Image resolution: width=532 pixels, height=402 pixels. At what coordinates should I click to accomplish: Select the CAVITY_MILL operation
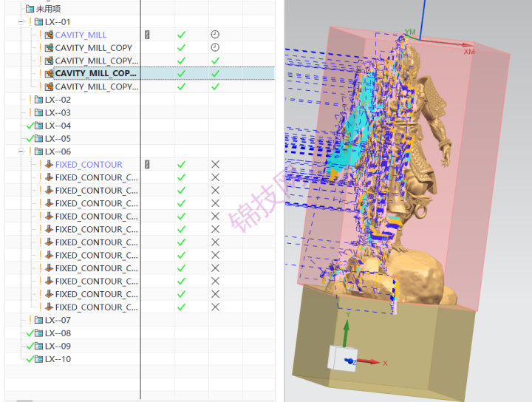pos(81,35)
